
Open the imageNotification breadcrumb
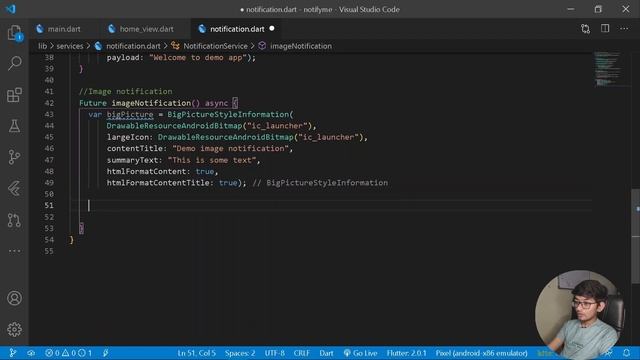point(301,46)
